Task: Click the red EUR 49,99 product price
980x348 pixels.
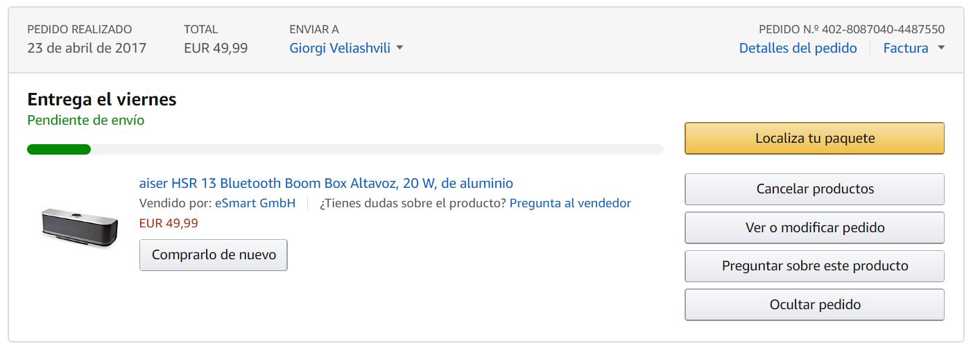Action: (169, 223)
